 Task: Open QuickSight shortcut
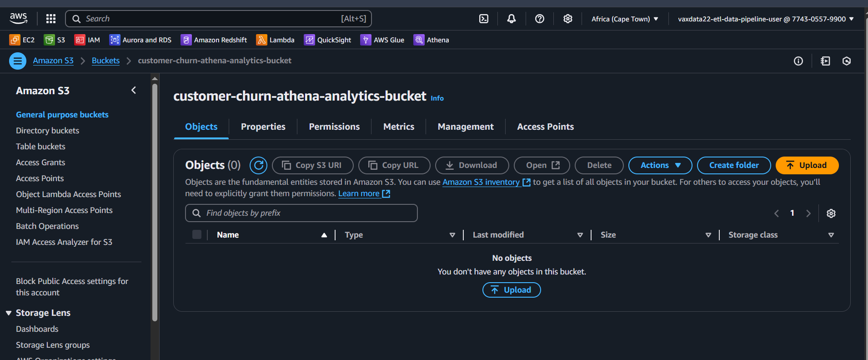click(327, 40)
